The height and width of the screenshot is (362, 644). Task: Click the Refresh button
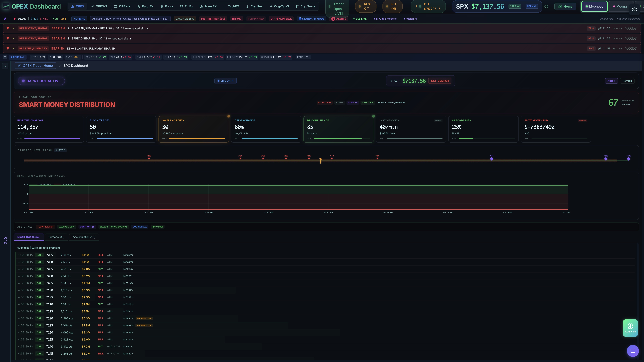627,81
